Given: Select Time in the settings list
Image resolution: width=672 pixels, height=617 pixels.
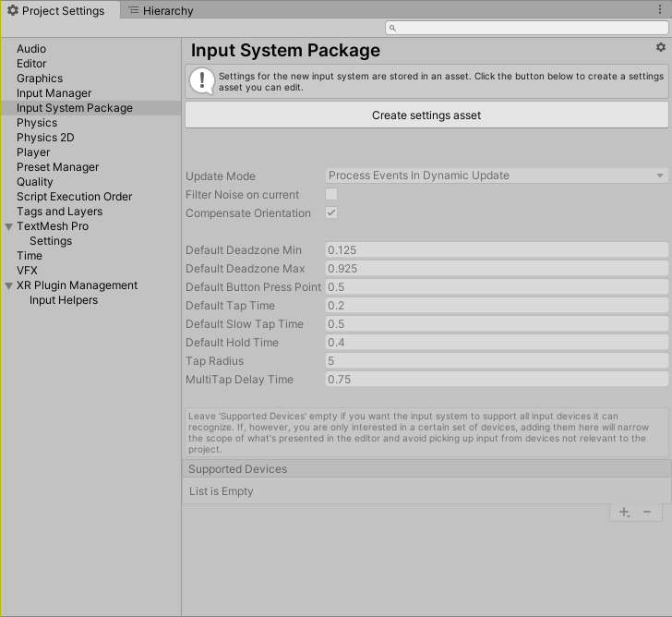Looking at the screenshot, I should (30, 256).
